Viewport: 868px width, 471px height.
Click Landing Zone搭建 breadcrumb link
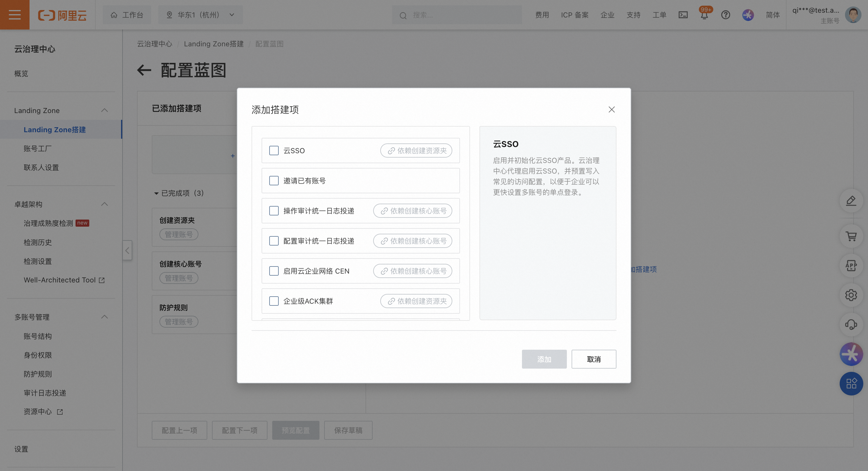(x=214, y=44)
